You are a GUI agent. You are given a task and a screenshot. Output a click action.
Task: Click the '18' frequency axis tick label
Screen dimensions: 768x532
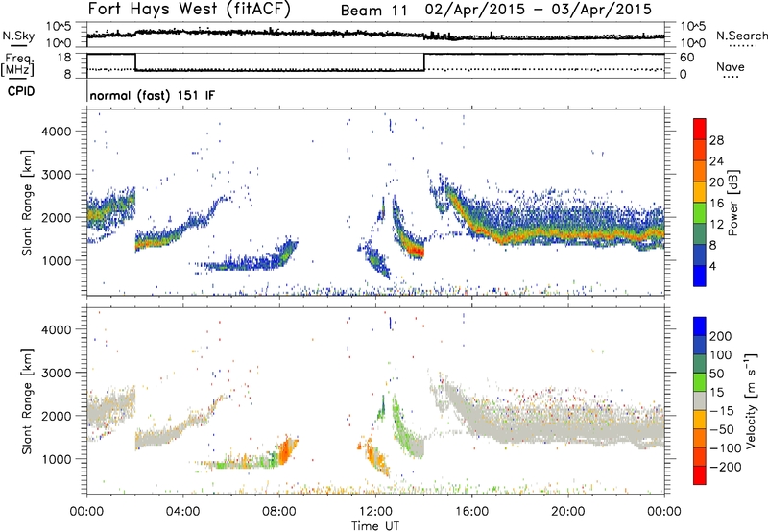tap(63, 58)
